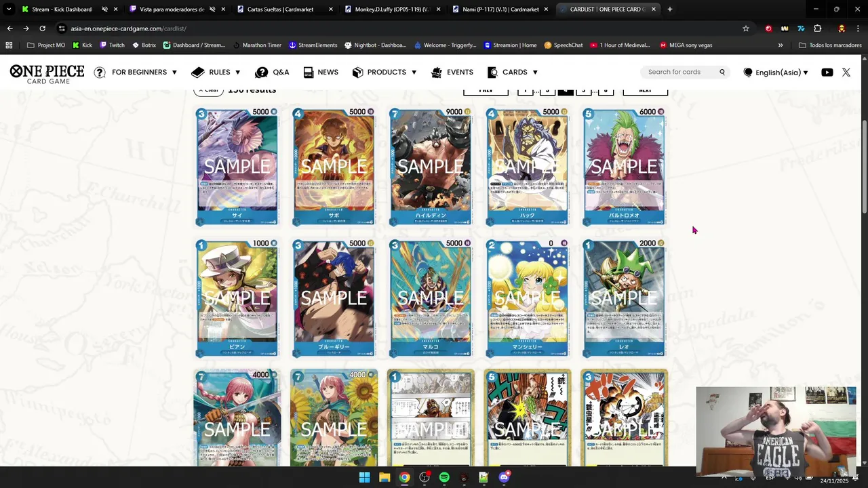Click the site info icon in address bar

click(62, 28)
